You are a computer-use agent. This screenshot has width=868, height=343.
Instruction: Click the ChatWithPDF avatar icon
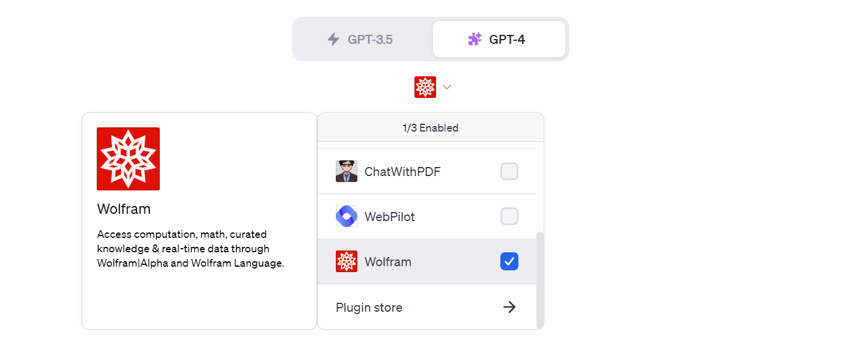coord(347,172)
